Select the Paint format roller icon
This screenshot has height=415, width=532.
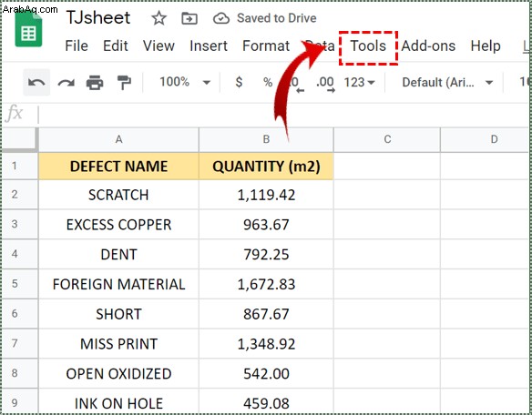[124, 83]
